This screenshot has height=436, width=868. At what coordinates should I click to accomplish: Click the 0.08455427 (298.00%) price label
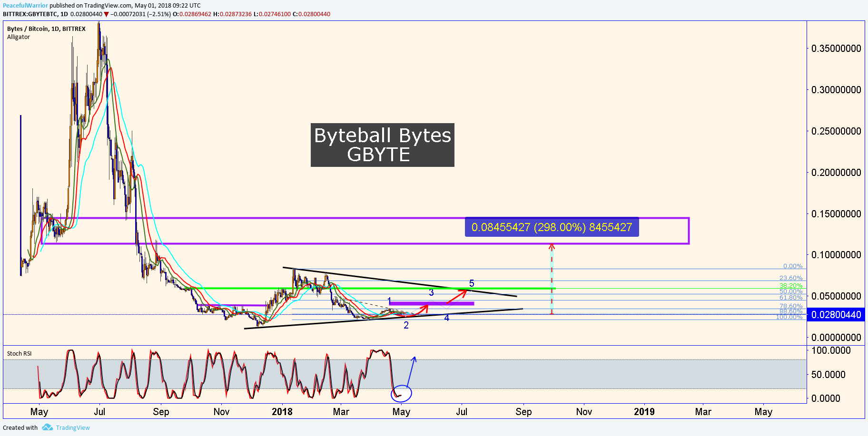point(552,227)
